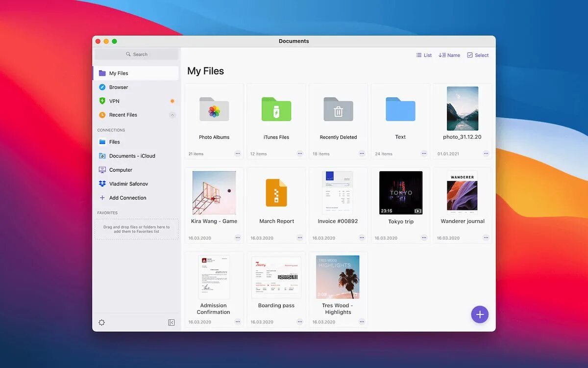
Task: Click the Search field
Action: (137, 54)
